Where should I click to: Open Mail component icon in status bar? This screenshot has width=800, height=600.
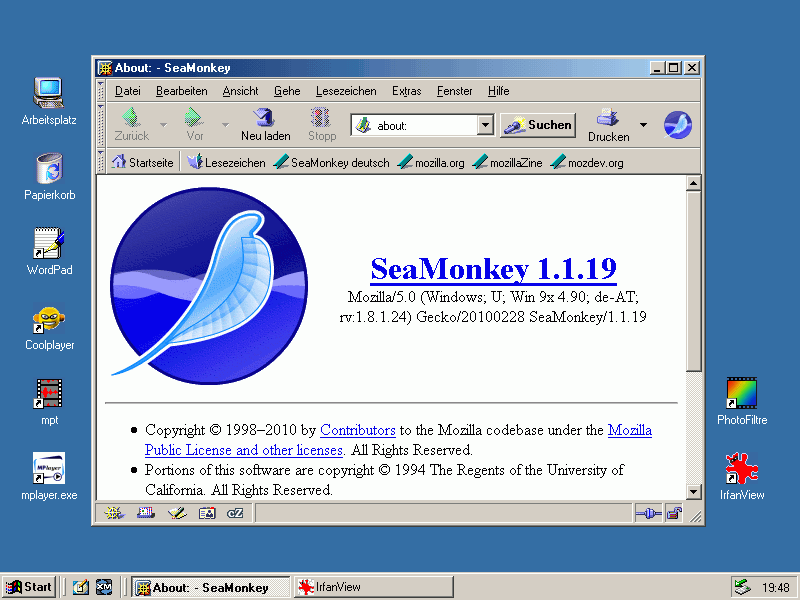click(x=146, y=513)
